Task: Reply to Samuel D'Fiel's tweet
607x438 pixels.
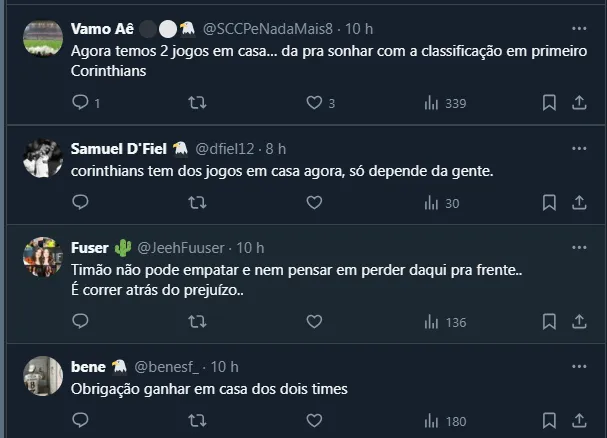Action: pos(81,203)
